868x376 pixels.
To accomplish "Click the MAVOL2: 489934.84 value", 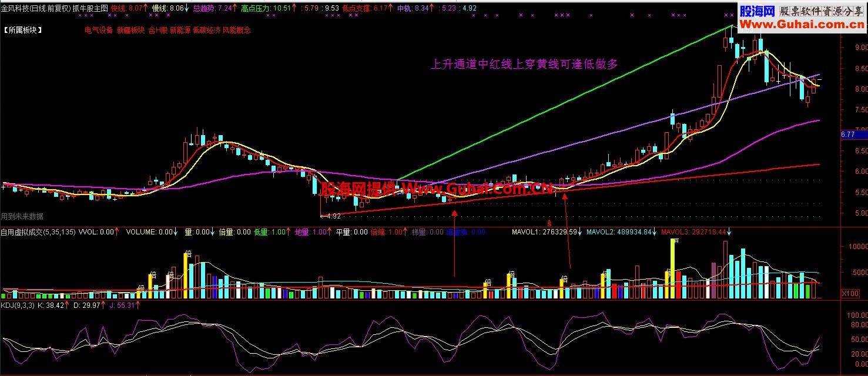I will (622, 232).
